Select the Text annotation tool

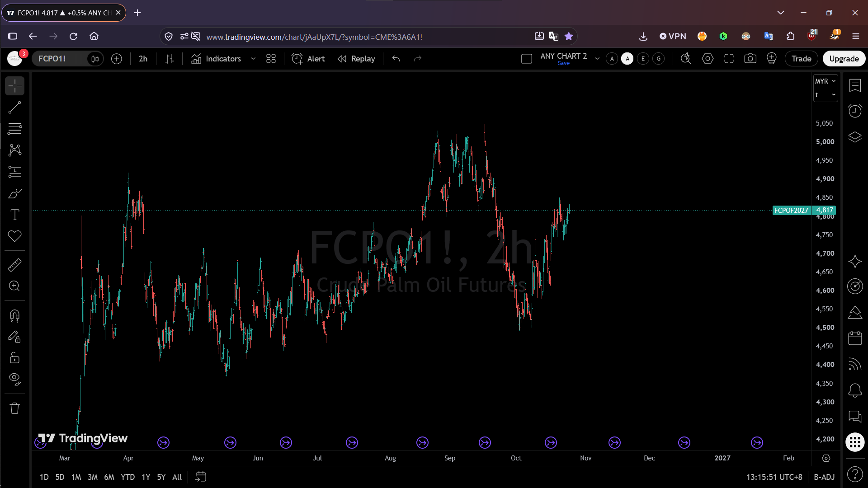[14, 215]
